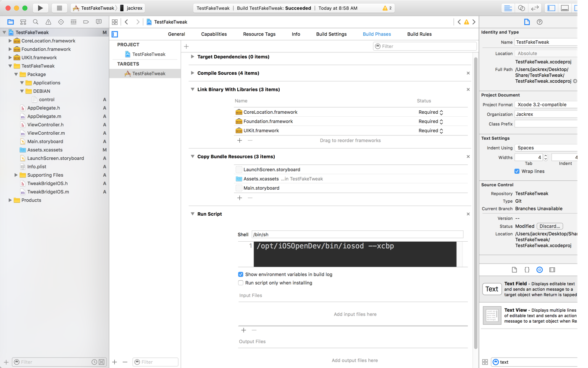588x368 pixels.
Task: Switch to Assistant editor
Action: point(521,8)
